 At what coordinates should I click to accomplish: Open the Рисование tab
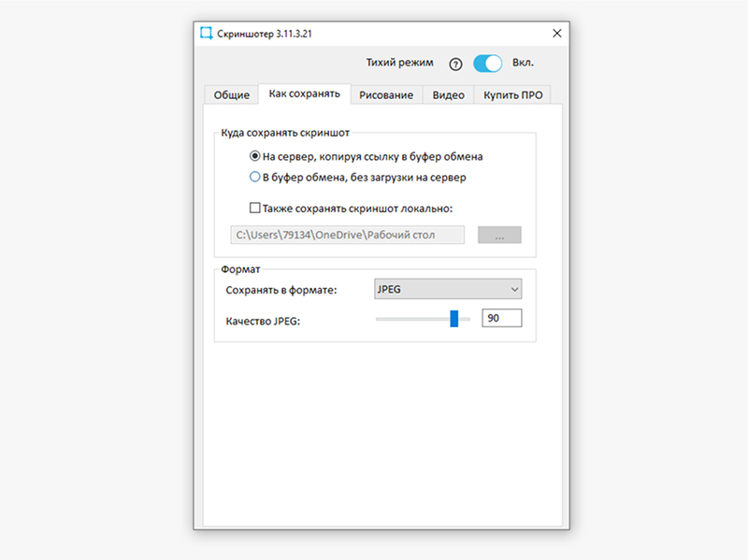386,95
